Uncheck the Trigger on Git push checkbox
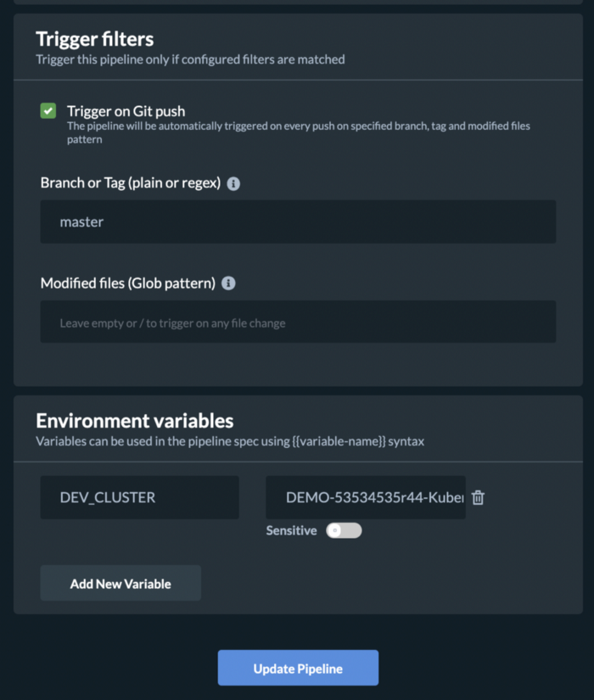Screen dimensions: 594x700 tap(48, 111)
